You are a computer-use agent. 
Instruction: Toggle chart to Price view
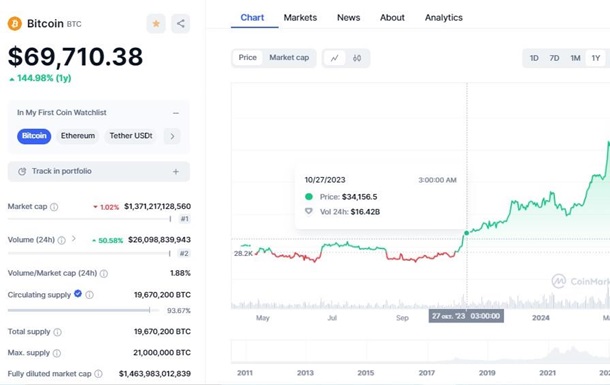[247, 58]
